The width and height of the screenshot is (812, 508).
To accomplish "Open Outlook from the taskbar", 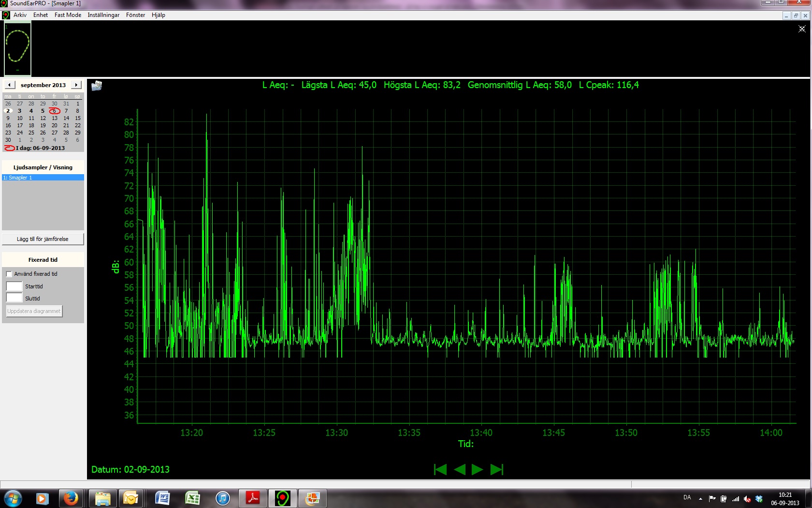I will [130, 498].
